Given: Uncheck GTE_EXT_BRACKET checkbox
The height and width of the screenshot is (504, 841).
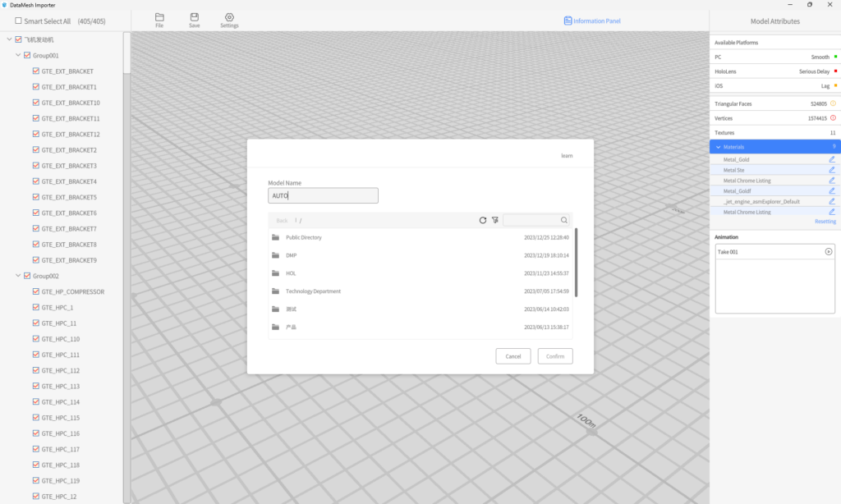Looking at the screenshot, I should point(36,71).
